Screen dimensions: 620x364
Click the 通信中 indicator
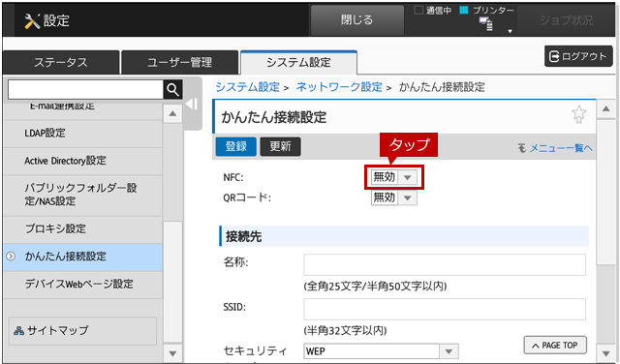(433, 11)
